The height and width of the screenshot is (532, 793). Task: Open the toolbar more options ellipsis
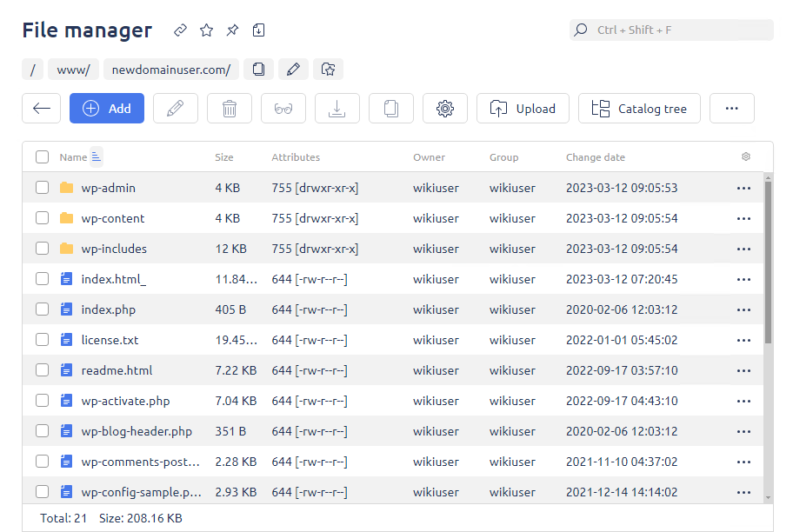coord(732,108)
